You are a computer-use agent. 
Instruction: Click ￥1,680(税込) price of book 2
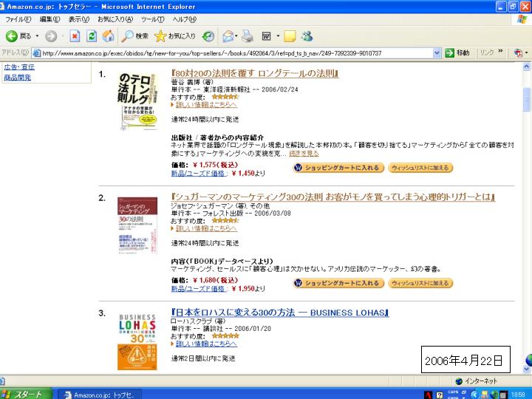coord(215,280)
